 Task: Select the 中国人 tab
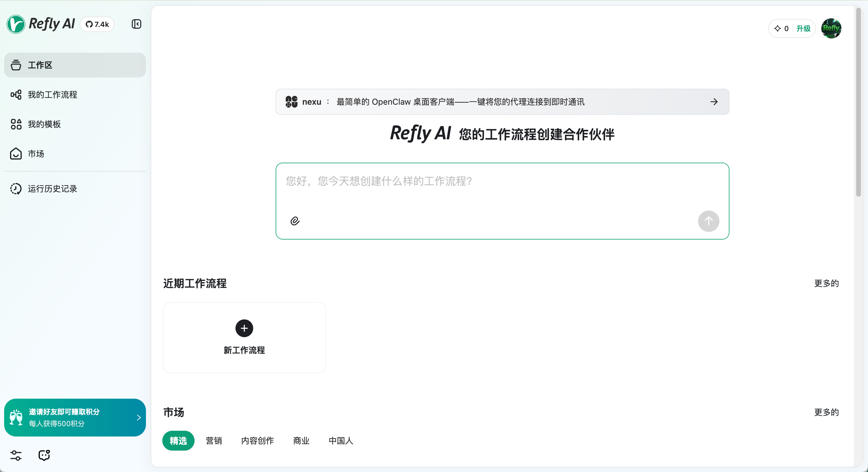point(341,441)
